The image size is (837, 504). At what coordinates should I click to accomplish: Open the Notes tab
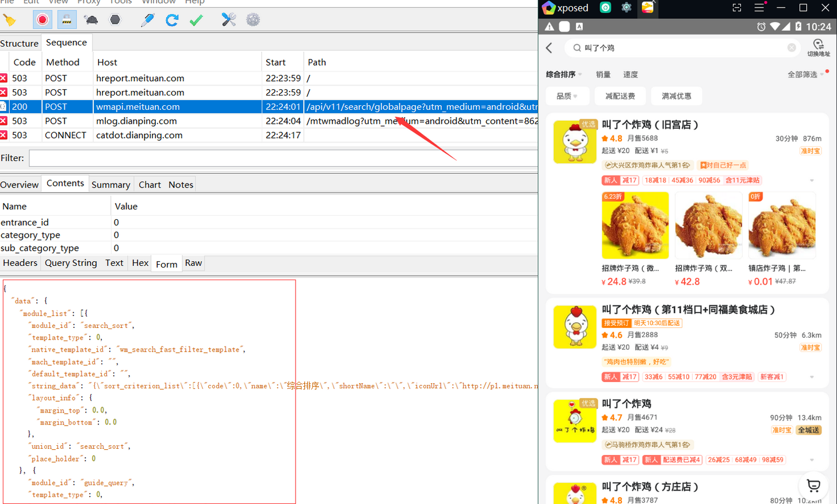pyautogui.click(x=181, y=185)
